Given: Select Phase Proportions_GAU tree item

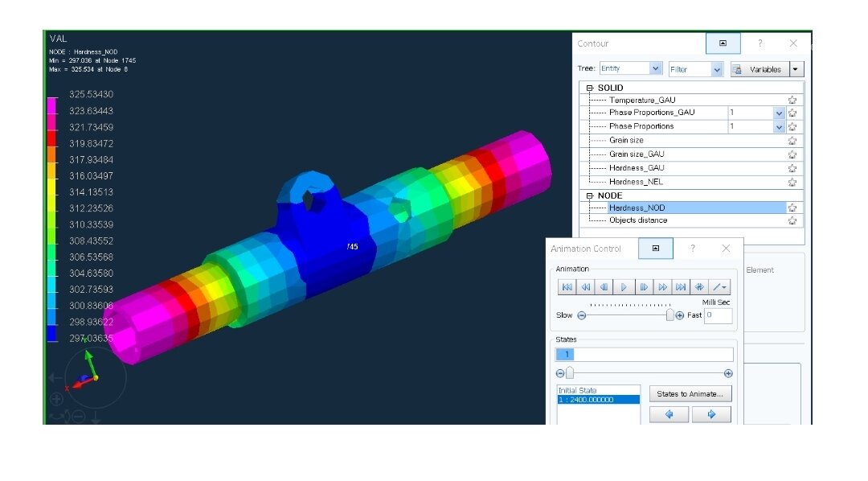Looking at the screenshot, I should click(x=652, y=113).
